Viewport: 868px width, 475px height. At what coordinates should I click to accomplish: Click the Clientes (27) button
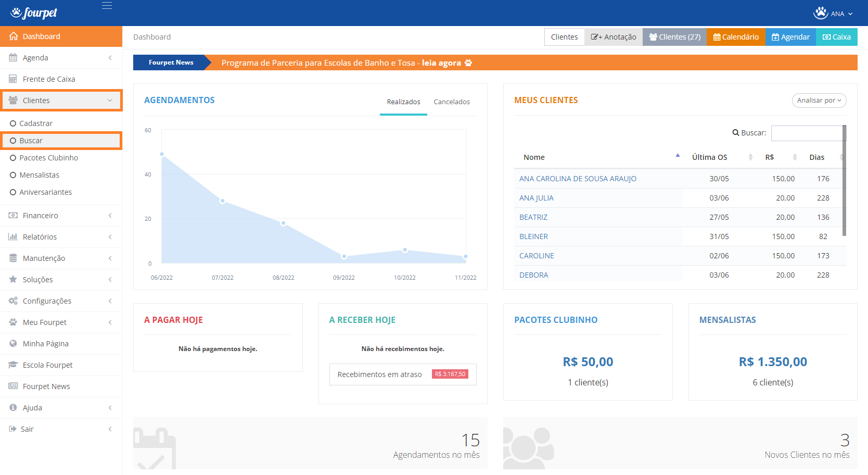click(x=674, y=37)
